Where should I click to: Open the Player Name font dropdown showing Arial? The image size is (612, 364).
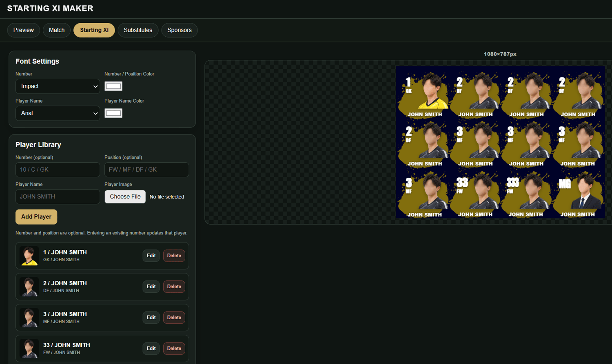coord(58,113)
